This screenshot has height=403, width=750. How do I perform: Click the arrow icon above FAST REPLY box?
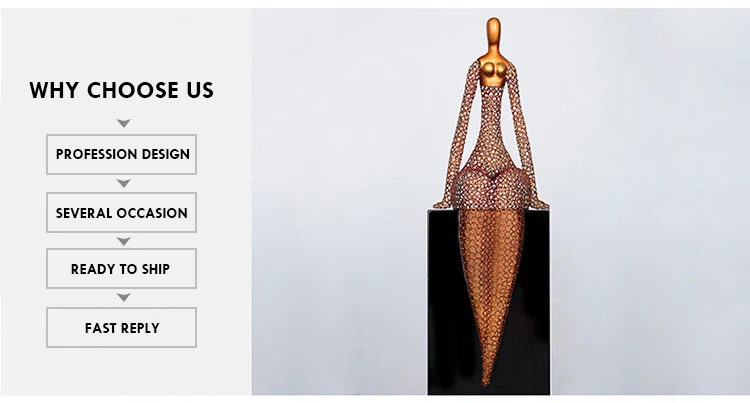[123, 297]
